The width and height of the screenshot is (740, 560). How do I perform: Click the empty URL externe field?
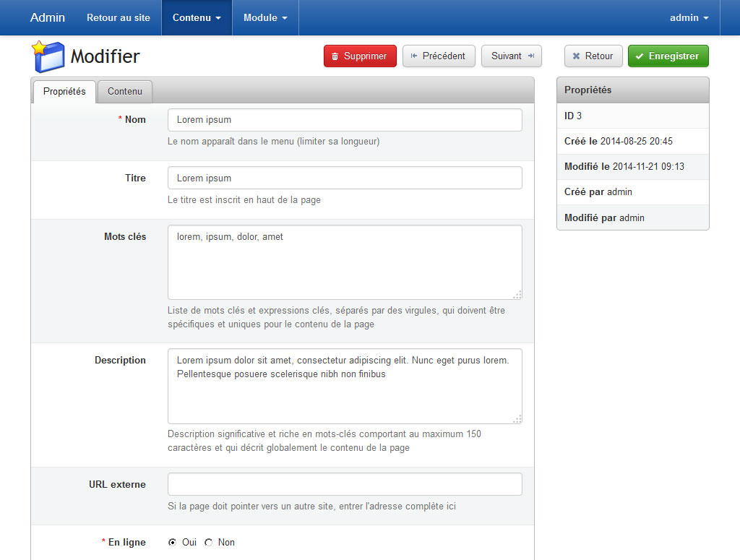(x=345, y=484)
